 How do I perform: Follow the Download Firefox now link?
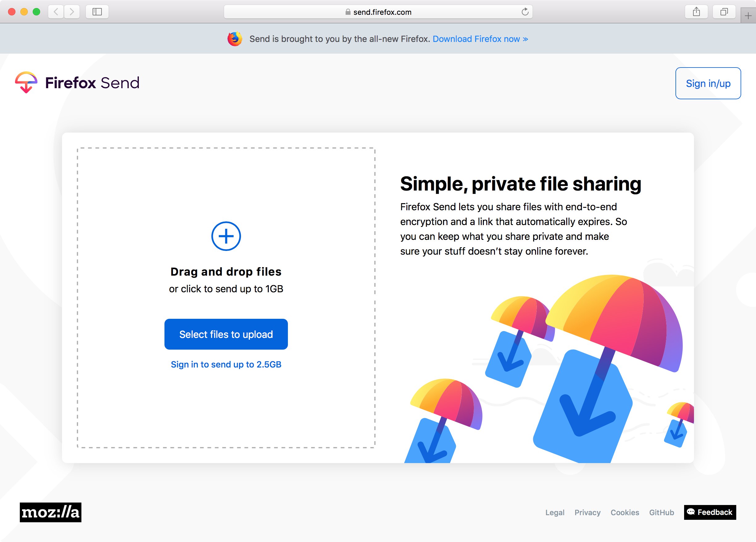(480, 39)
